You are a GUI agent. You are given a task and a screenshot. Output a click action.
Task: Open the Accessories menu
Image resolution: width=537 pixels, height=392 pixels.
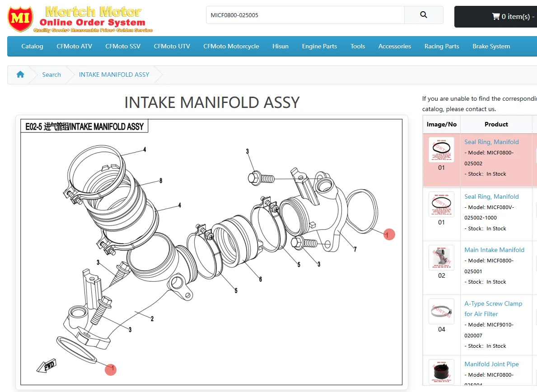pos(395,46)
